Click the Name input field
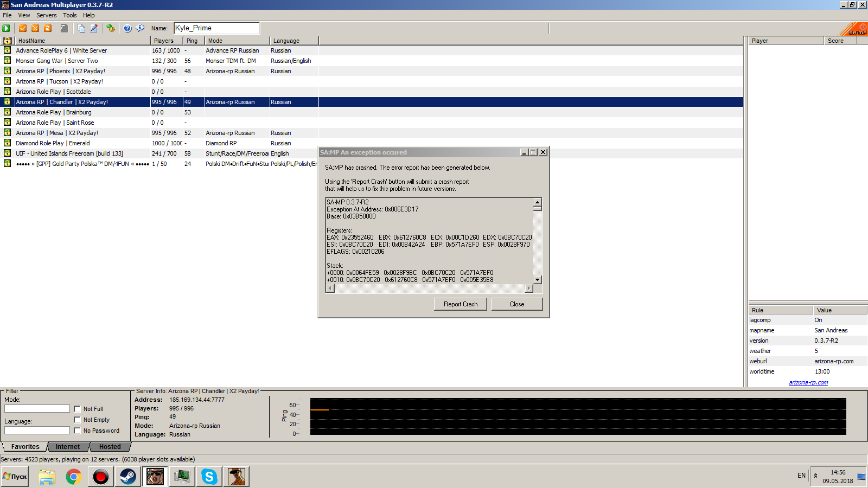Viewport: 868px width, 488px height. (216, 28)
